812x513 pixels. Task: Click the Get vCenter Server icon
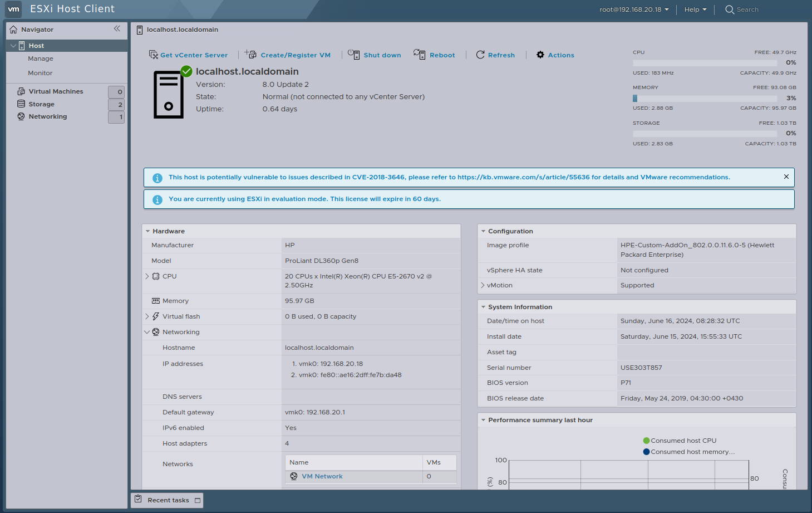(x=154, y=55)
